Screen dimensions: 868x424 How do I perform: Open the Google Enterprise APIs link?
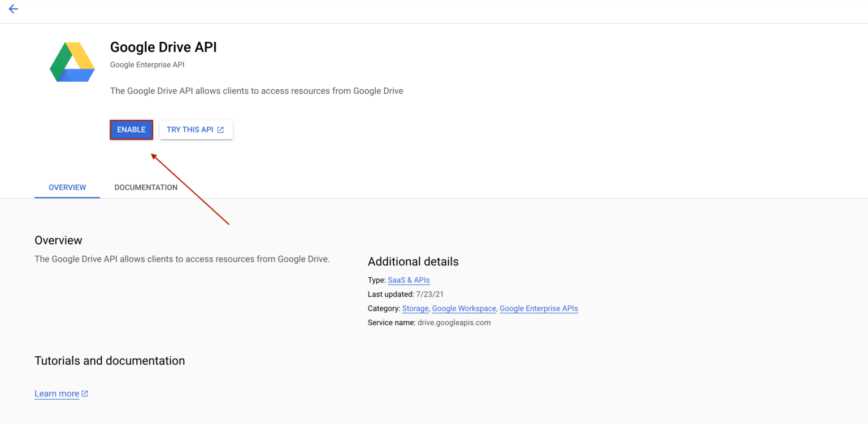click(x=539, y=308)
